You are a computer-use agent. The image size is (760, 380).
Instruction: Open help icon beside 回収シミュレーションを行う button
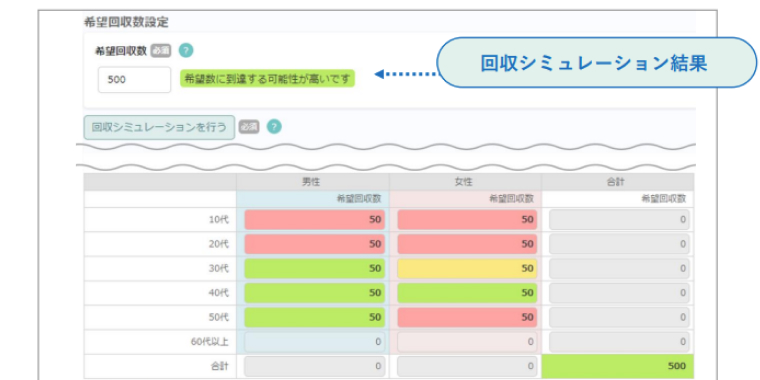(274, 127)
